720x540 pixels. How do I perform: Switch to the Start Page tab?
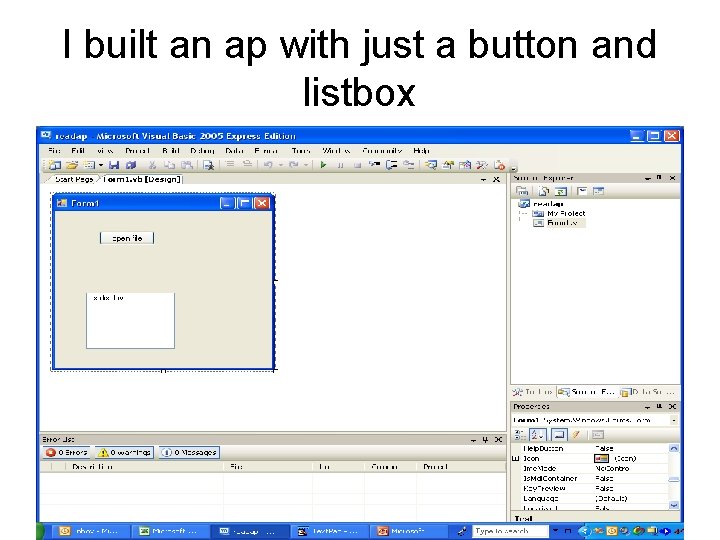73,180
